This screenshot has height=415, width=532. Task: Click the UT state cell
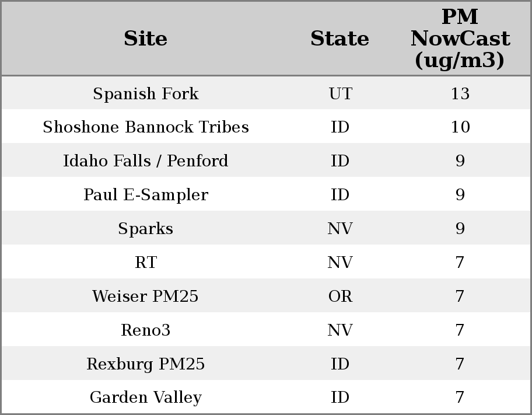pos(340,93)
